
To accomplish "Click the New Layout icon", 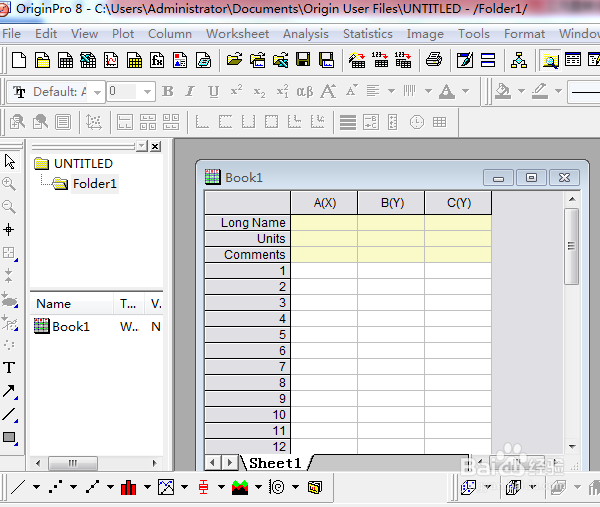I will click(180, 60).
